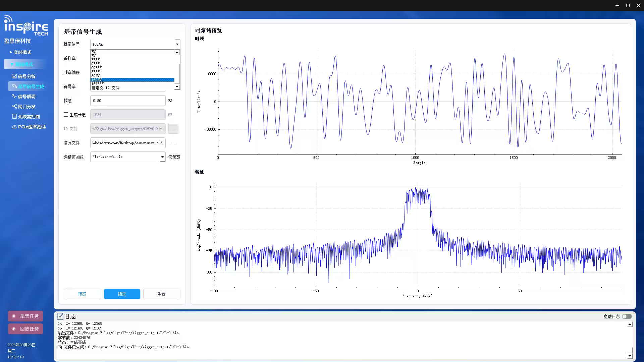The height and width of the screenshot is (362, 644).
Task: Maximize the application window
Action: tap(628, 5)
